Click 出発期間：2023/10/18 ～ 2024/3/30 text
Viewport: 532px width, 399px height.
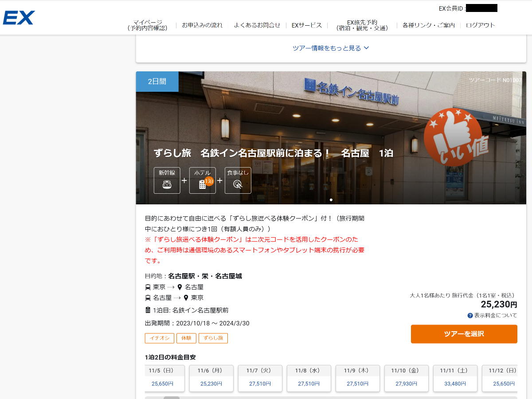coord(197,323)
